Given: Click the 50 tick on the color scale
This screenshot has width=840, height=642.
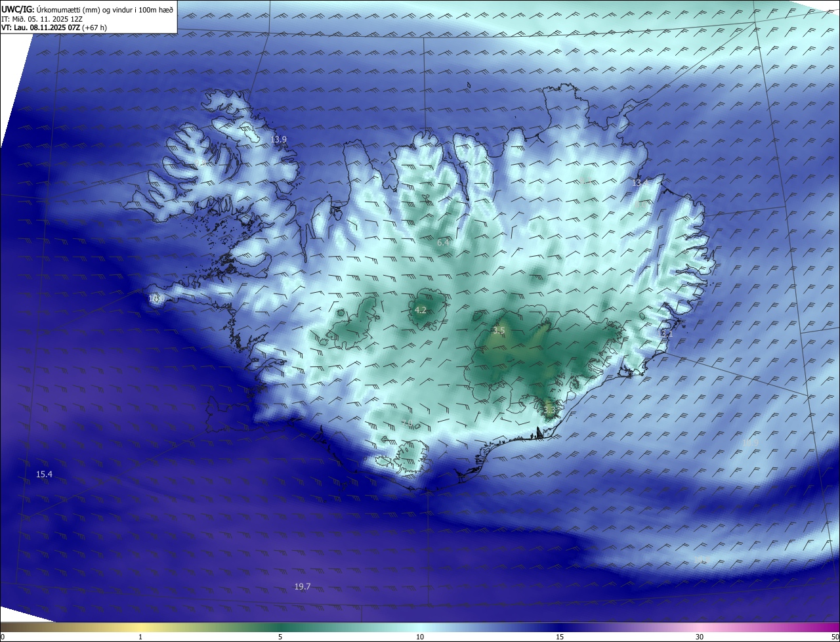Looking at the screenshot, I should pyautogui.click(x=835, y=637).
